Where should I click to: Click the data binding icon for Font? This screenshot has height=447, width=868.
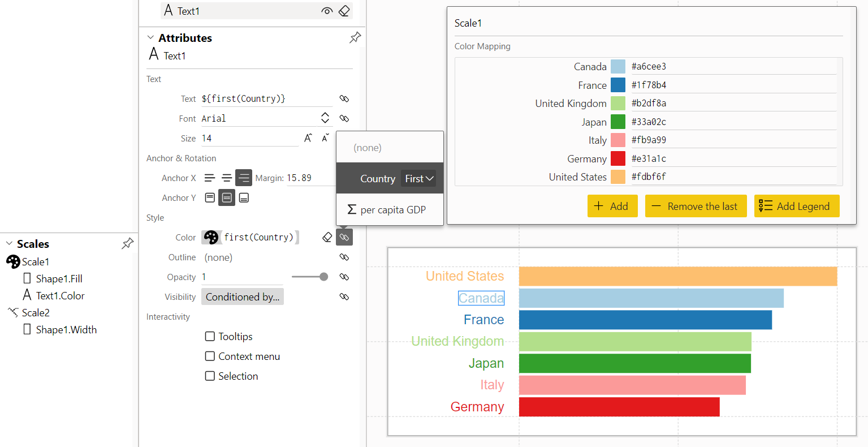coord(344,118)
